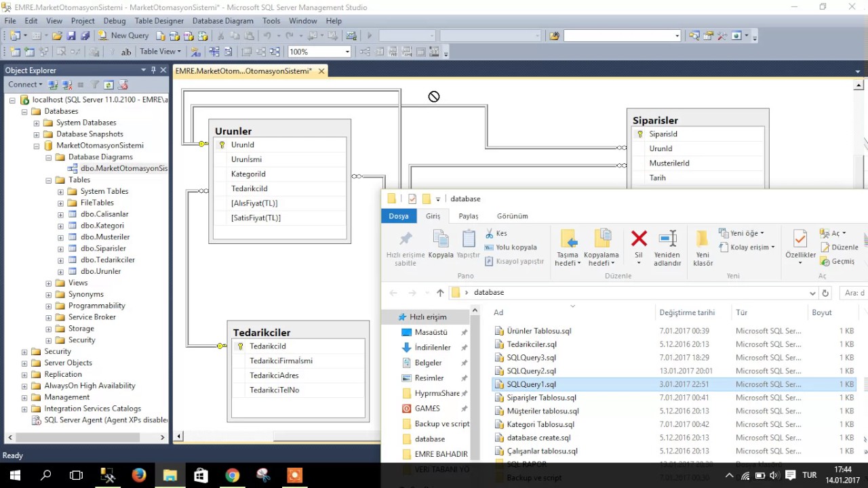Viewport: 868px width, 488px height.
Task: Click the Özellikler properties button
Action: [801, 247]
